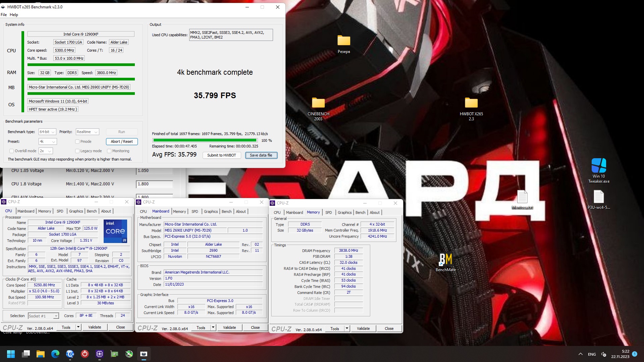Switch to SPD tab in first CPU-Z
The width and height of the screenshot is (644, 362).
click(x=60, y=211)
